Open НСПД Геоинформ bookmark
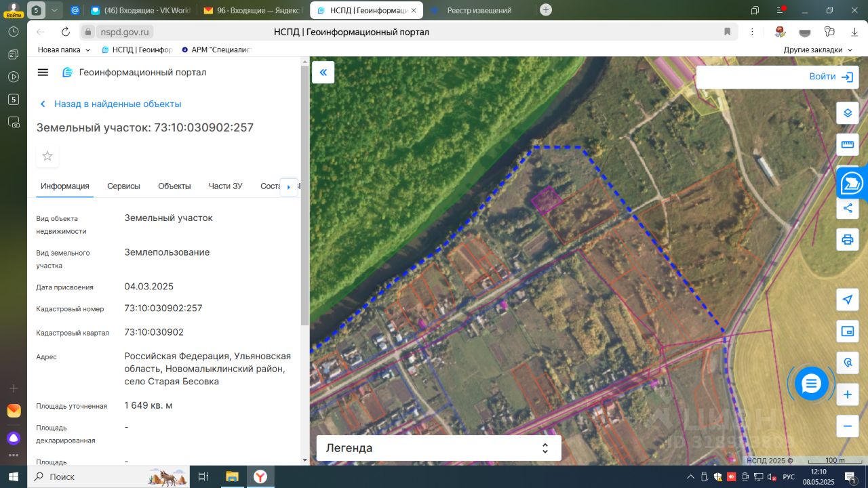Viewport: 868px width, 488px height. pos(137,49)
